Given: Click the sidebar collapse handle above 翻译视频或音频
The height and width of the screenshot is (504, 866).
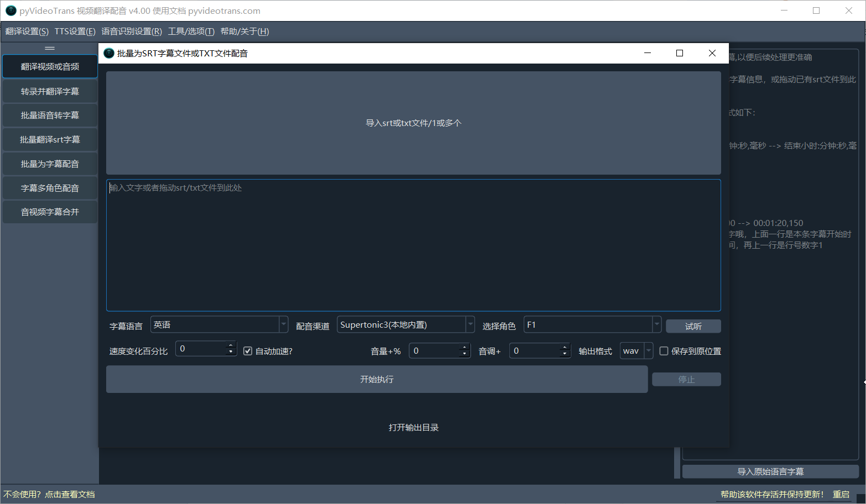Looking at the screenshot, I should (50, 48).
